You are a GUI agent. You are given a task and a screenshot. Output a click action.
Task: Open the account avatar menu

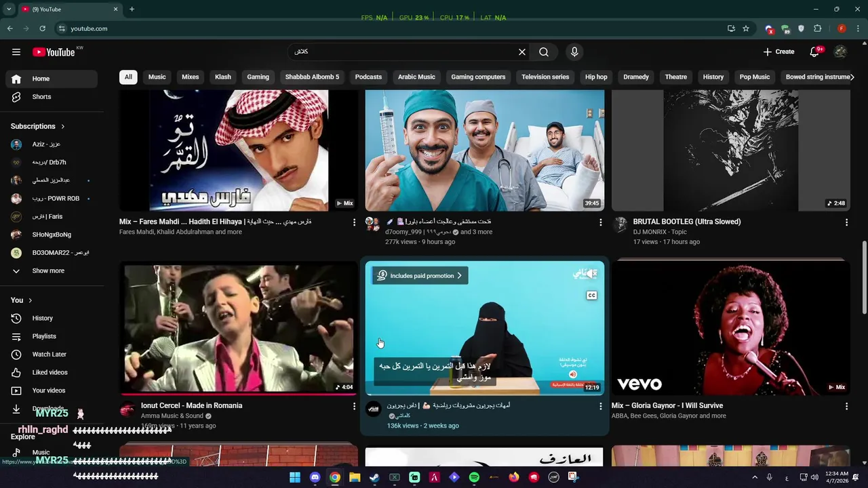point(840,52)
